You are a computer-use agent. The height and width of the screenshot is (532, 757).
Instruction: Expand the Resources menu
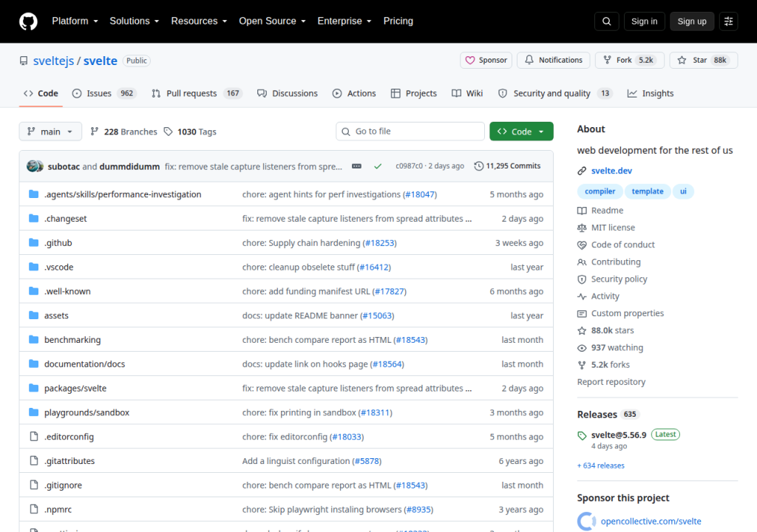point(199,21)
